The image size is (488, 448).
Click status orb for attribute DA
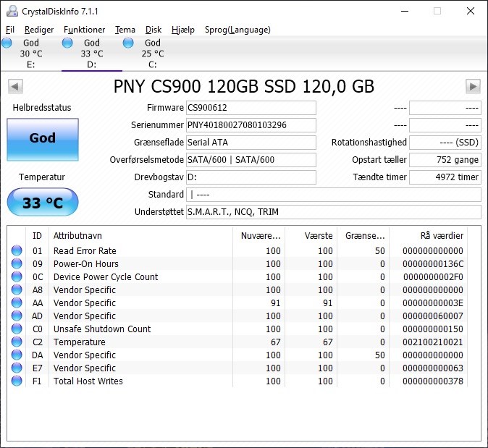(x=17, y=355)
